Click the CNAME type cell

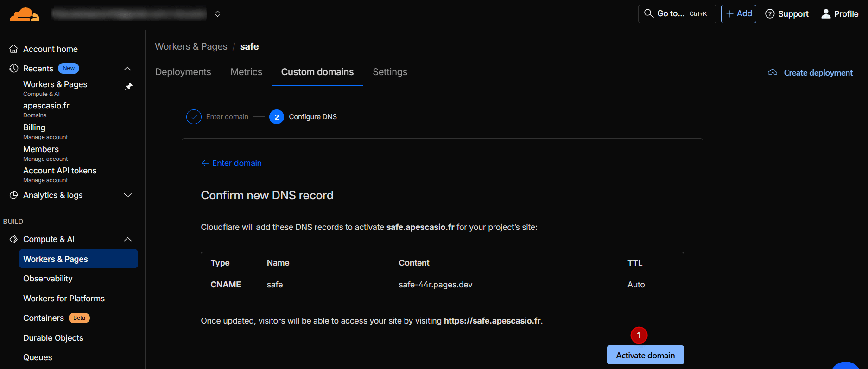point(226,285)
